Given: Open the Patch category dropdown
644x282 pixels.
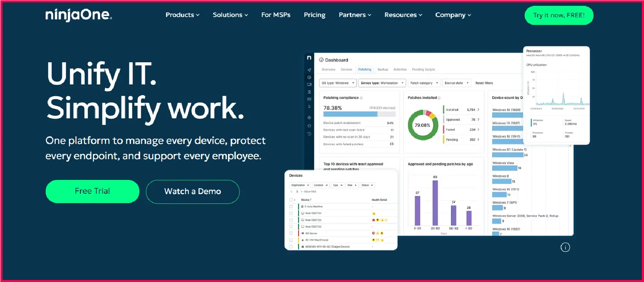Looking at the screenshot, I should [424, 83].
